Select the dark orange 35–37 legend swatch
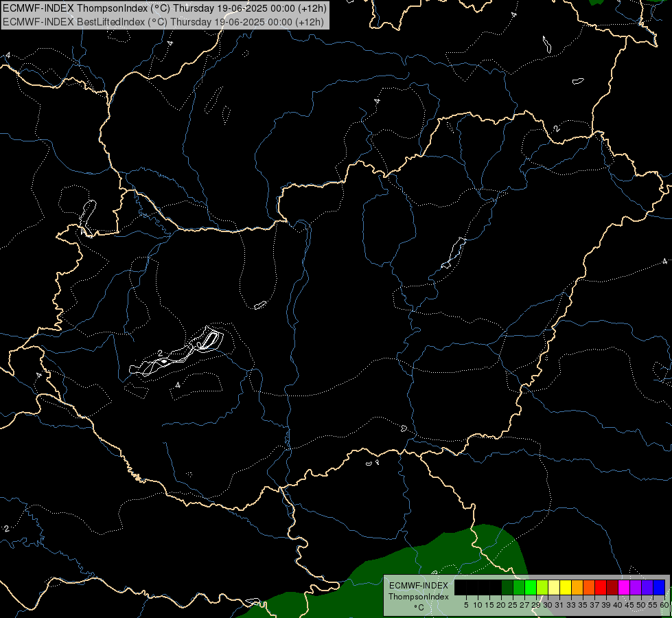Screen dimensions: 672x618 589,587
